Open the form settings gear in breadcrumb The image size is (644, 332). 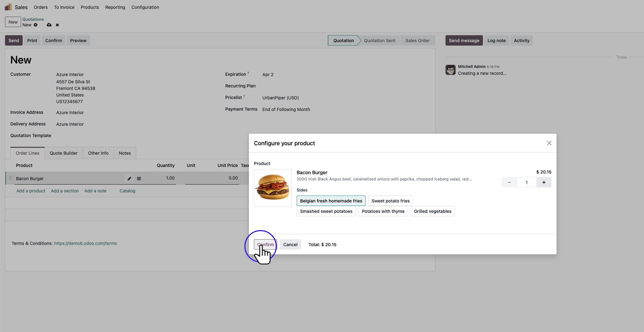click(x=36, y=25)
